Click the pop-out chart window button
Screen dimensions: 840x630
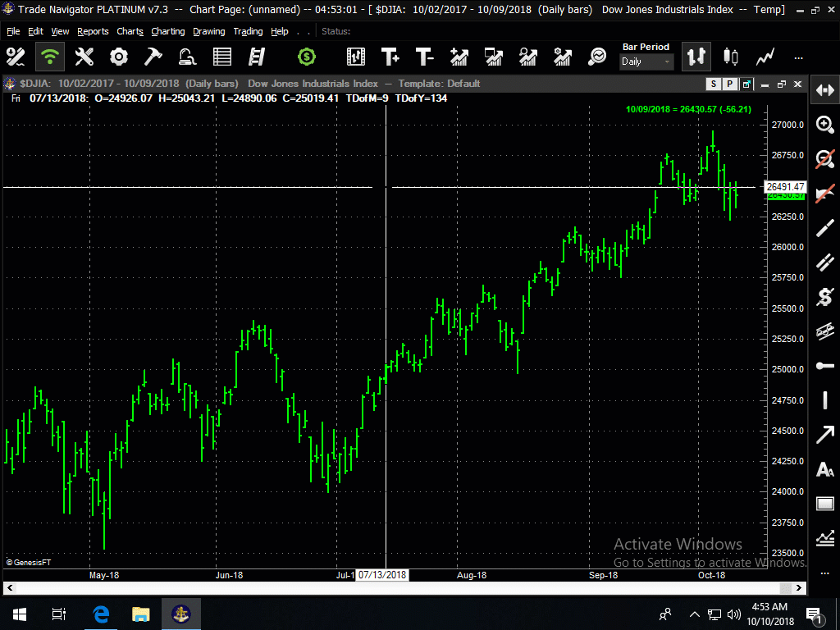coord(746,84)
